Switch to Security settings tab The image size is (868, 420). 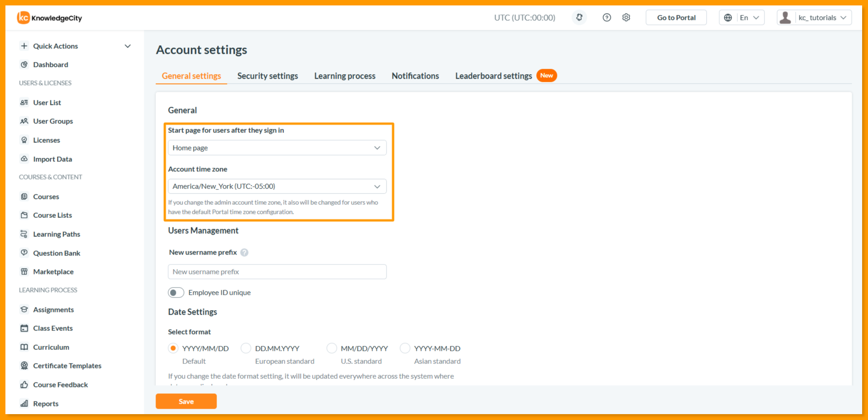[268, 76]
